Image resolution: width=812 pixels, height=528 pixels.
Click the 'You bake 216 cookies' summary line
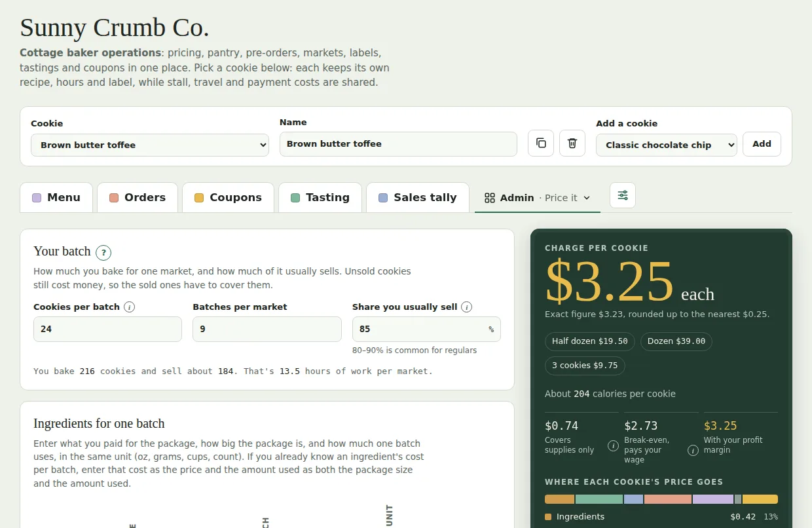pos(233,371)
